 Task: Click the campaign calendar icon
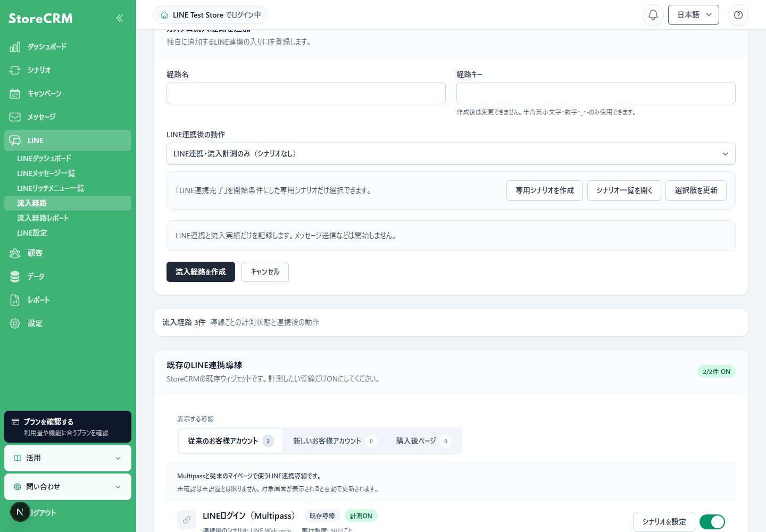click(15, 94)
